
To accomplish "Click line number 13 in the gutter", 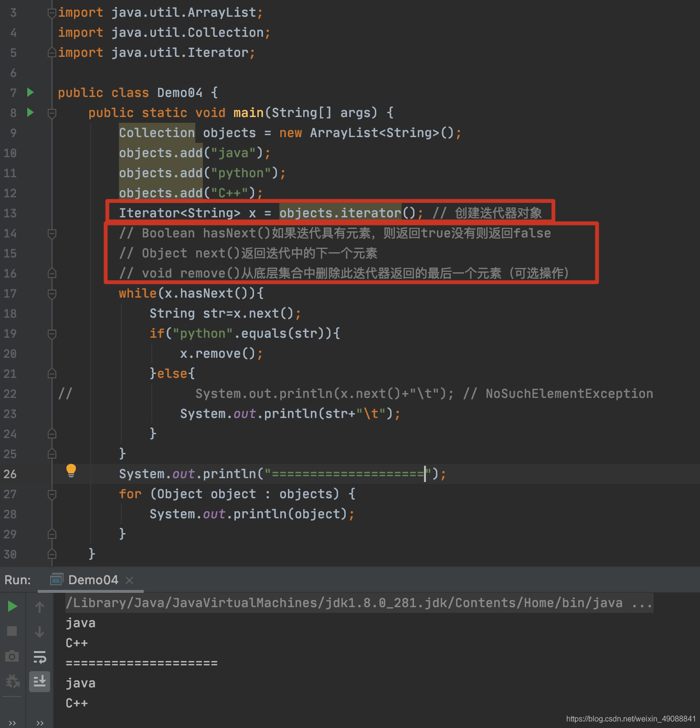I will 10,213.
